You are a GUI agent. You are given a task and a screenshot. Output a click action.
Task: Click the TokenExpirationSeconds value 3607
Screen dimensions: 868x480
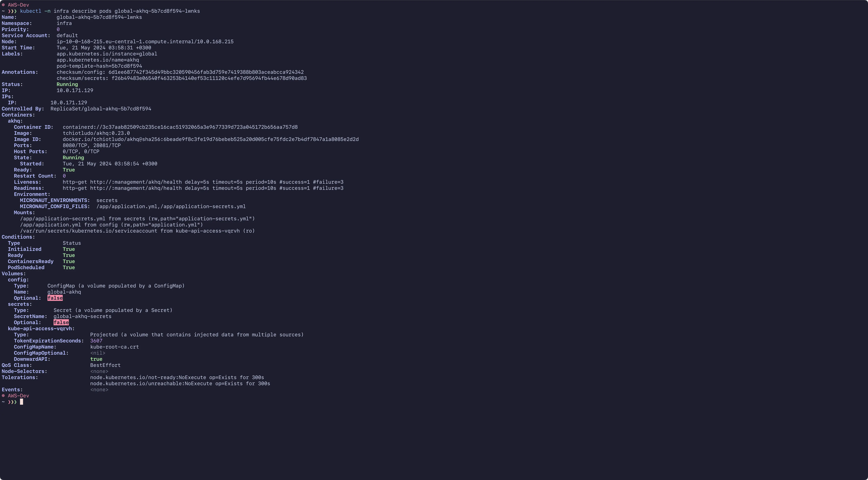coord(96,341)
